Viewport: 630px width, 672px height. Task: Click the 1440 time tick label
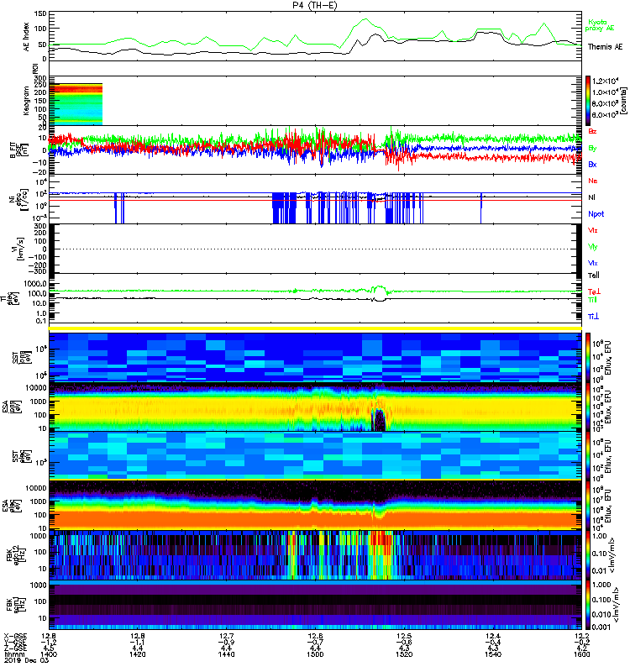click(226, 654)
